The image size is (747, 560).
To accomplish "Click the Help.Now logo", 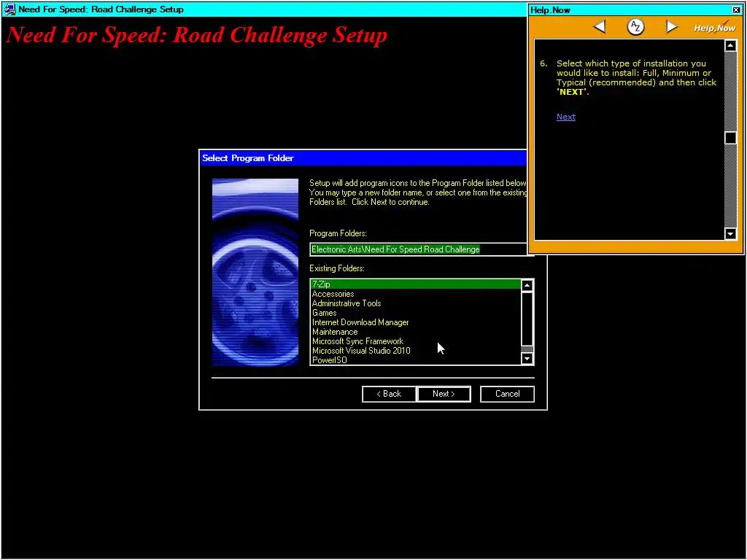I will [714, 27].
